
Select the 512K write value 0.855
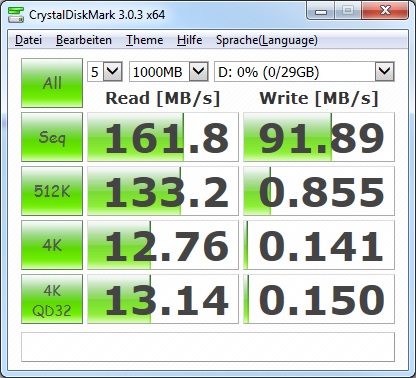(319, 191)
